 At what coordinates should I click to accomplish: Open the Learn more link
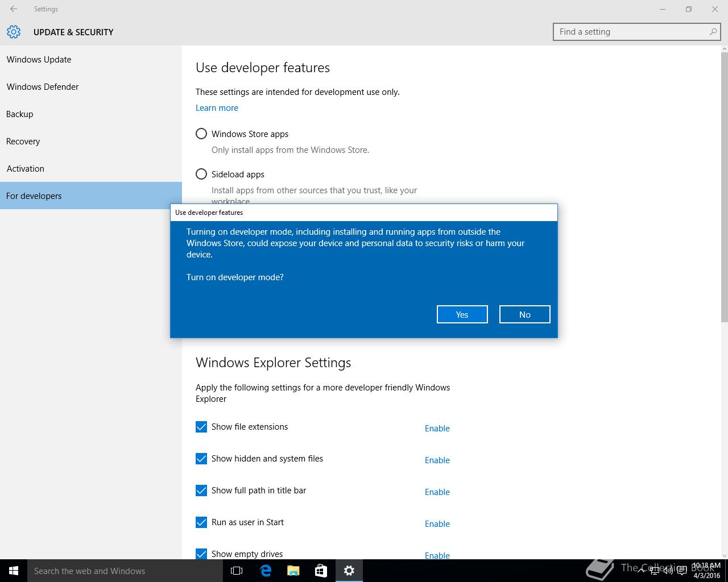pyautogui.click(x=217, y=107)
